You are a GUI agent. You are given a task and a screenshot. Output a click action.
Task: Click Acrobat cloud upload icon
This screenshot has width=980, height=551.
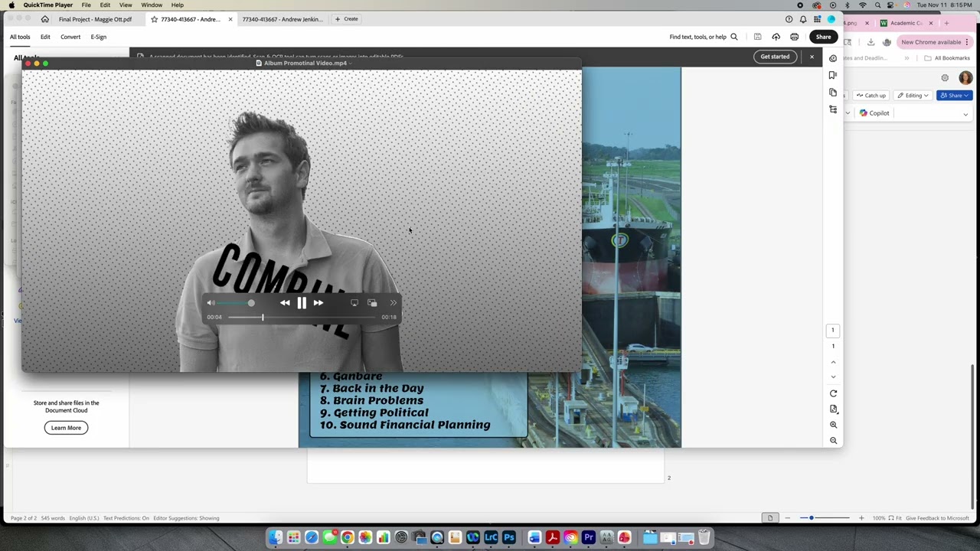776,37
